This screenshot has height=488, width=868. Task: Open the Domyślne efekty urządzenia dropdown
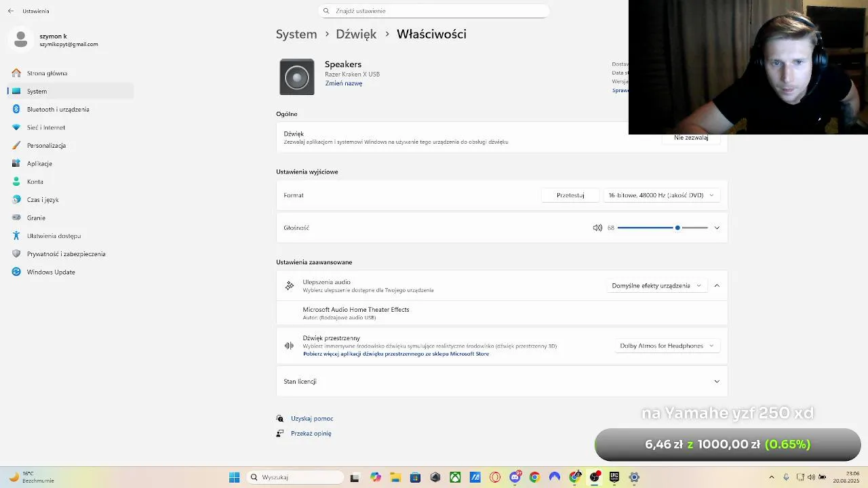tap(656, 286)
